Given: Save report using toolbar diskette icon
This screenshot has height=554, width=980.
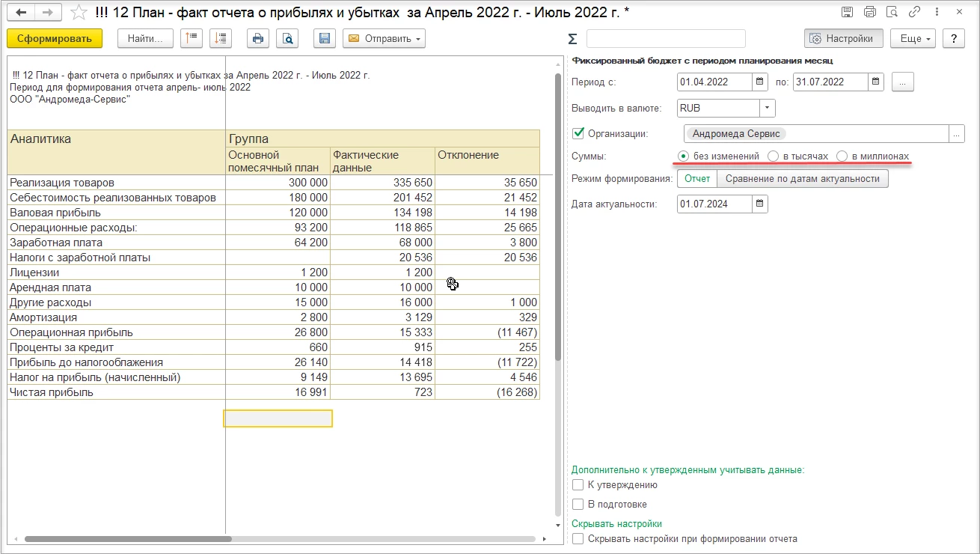Looking at the screenshot, I should tap(324, 39).
